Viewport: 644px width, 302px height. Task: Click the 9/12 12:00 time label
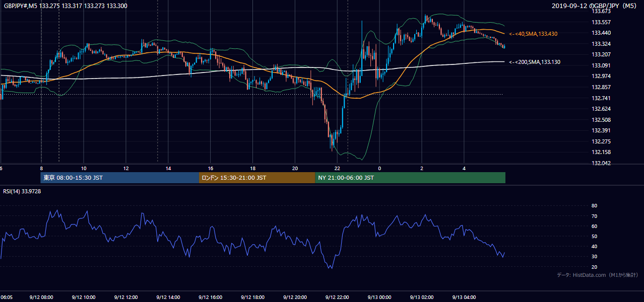tap(126, 297)
